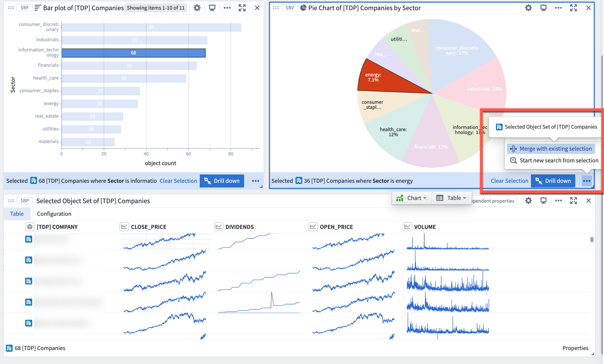This screenshot has width=604, height=364.
Task: Click the time series icon beside CLOSE_PRICE
Action: click(x=124, y=227)
